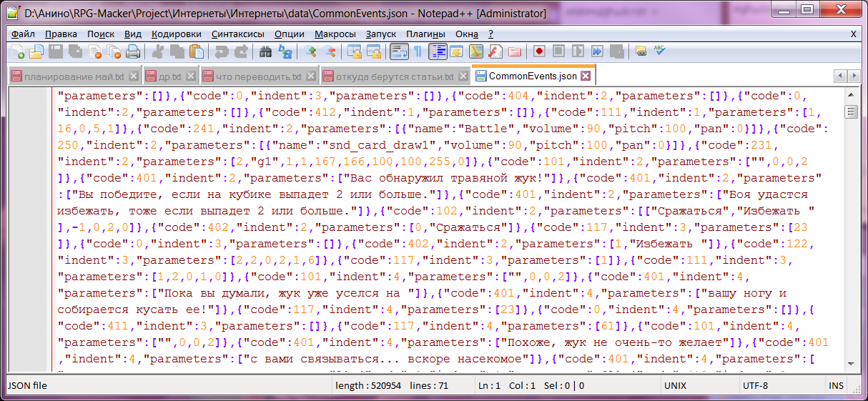The height and width of the screenshot is (401, 868).
Task: Toggle Word Wrap toolbar button
Action: pos(399,51)
